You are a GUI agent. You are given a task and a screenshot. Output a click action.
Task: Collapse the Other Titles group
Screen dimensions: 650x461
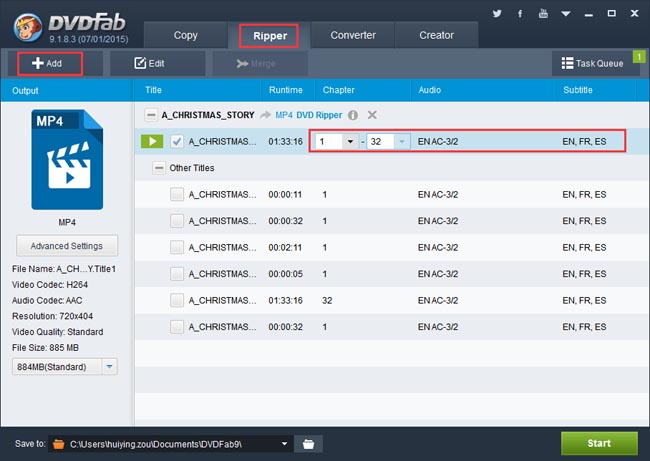pyautogui.click(x=159, y=168)
